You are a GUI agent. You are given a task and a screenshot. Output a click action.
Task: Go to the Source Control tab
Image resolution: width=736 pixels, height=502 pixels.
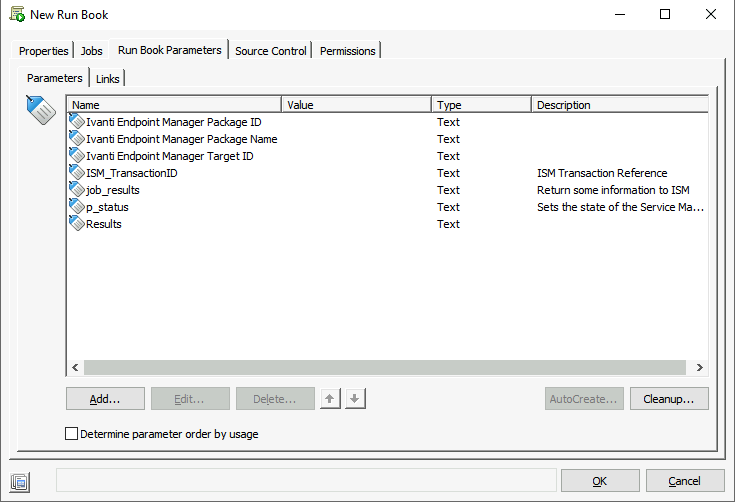(x=271, y=51)
